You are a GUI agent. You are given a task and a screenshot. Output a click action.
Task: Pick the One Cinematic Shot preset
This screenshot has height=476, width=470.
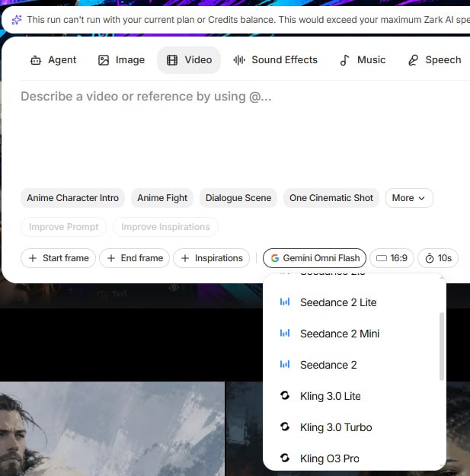coord(331,198)
